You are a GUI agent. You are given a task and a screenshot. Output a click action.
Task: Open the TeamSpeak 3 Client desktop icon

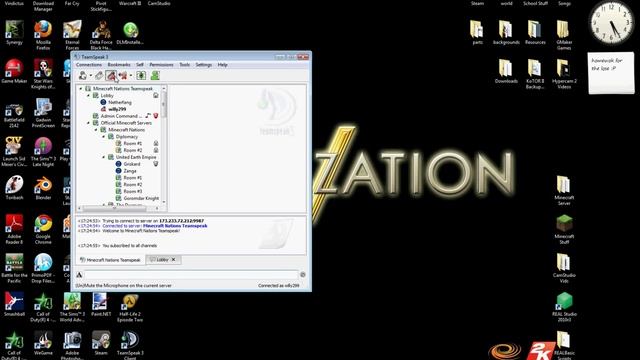(x=130, y=345)
